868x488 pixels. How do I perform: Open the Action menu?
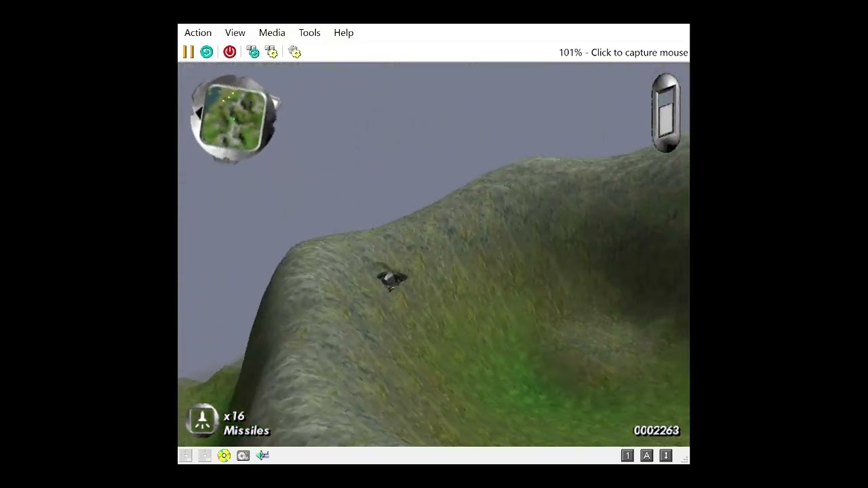(198, 33)
